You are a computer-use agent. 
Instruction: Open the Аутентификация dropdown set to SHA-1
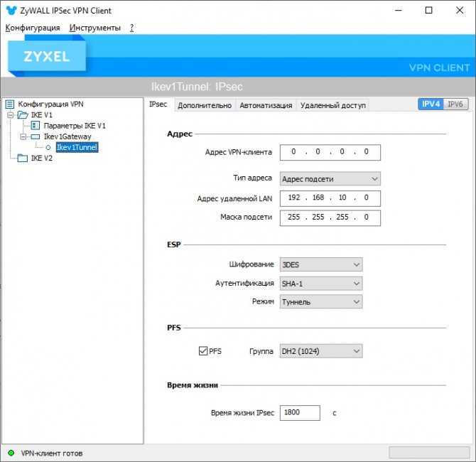click(321, 284)
